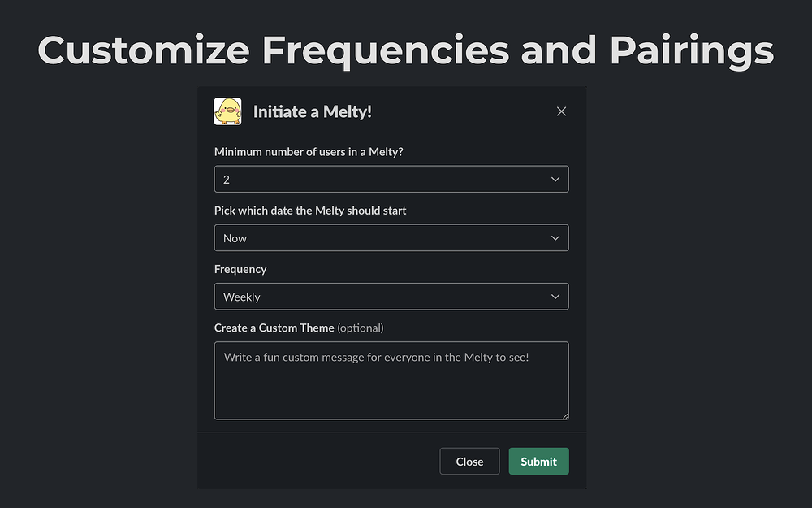This screenshot has width=812, height=508.
Task: Click the text area resize handle corner
Action: tap(565, 415)
